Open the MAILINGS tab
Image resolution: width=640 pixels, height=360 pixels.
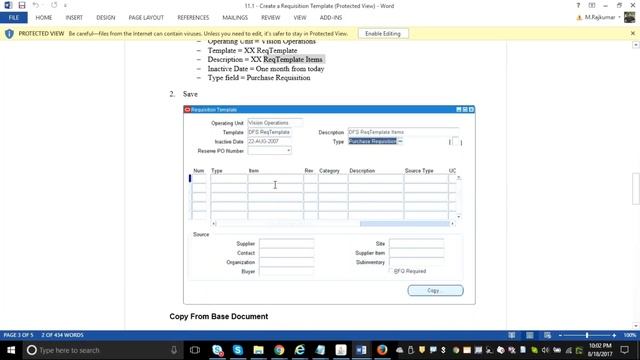[235, 18]
